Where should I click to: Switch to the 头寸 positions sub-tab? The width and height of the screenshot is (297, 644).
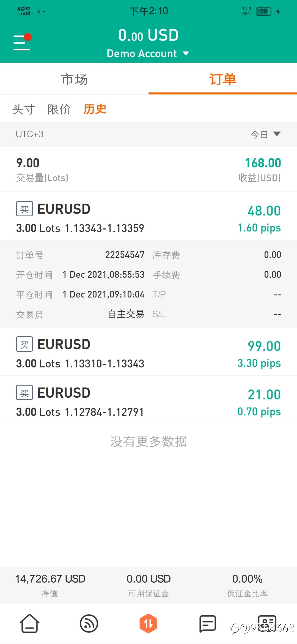[24, 109]
